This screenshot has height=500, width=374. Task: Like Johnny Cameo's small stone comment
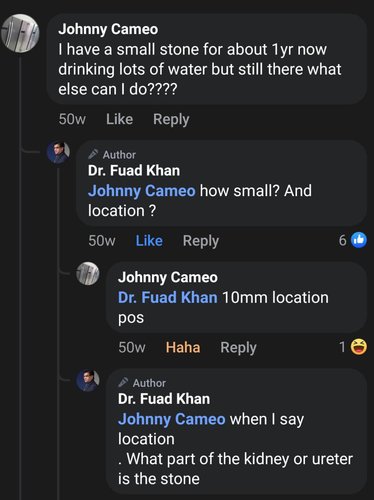tap(119, 119)
